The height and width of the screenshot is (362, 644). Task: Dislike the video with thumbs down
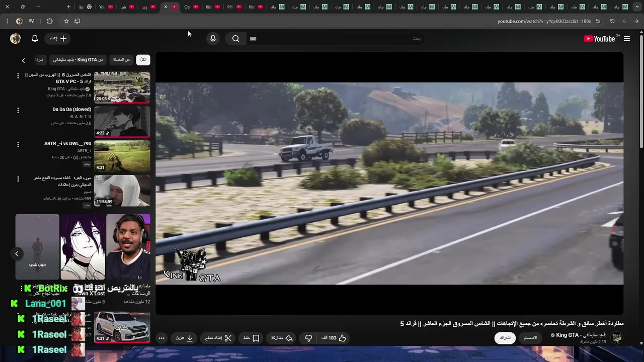[309, 338]
